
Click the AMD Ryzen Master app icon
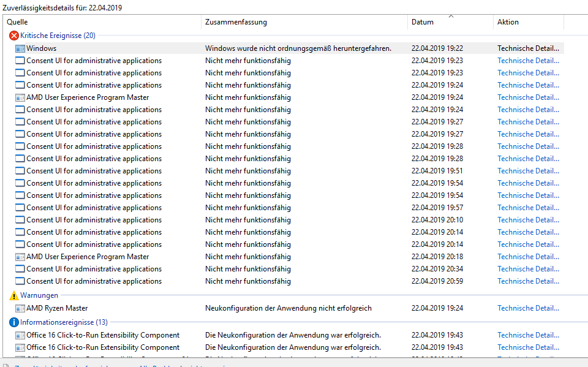(x=20, y=308)
